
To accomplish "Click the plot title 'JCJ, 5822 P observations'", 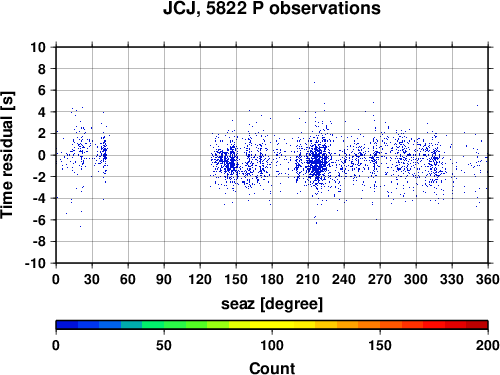I will (x=272, y=8).
